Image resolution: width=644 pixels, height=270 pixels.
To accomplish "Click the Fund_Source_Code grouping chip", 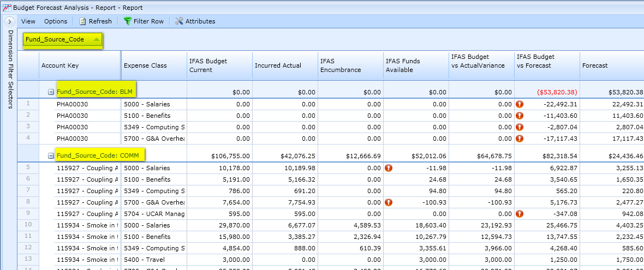I will tap(62, 40).
